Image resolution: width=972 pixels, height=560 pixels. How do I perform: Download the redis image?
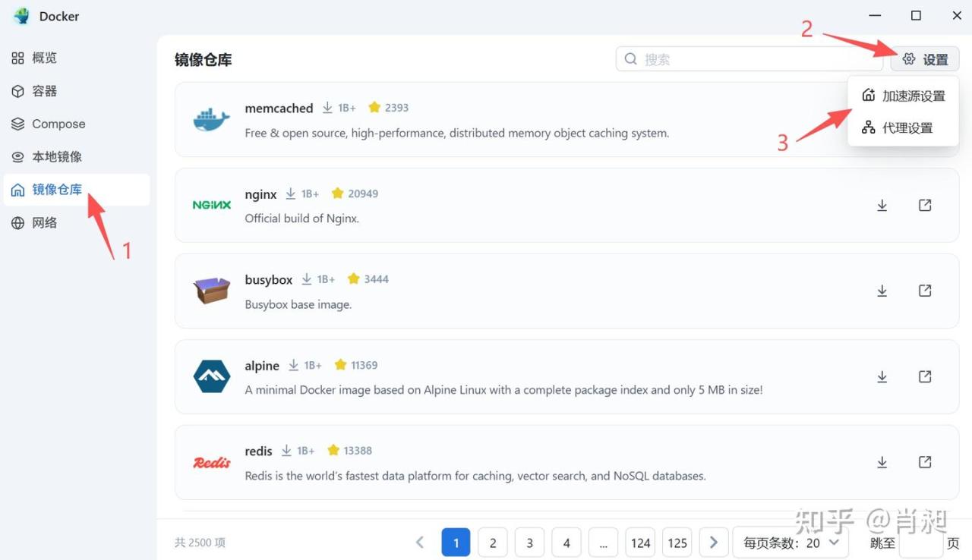pyautogui.click(x=882, y=462)
